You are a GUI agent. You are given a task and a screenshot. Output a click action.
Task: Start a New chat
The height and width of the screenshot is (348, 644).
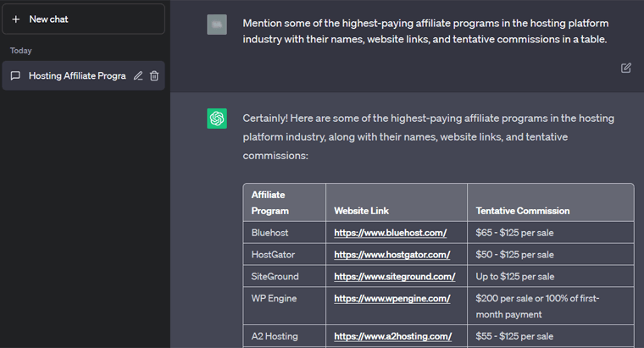click(83, 19)
